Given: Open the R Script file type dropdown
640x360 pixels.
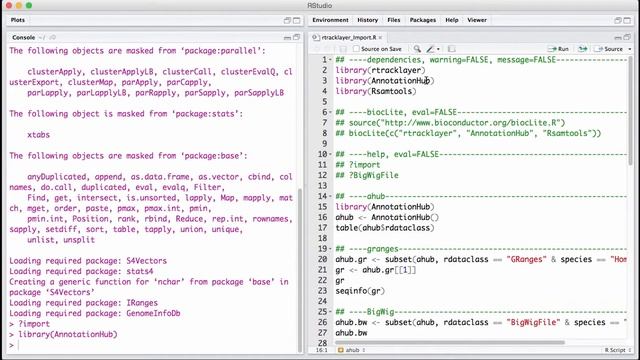Looking at the screenshot, I should pyautogui.click(x=618, y=350).
